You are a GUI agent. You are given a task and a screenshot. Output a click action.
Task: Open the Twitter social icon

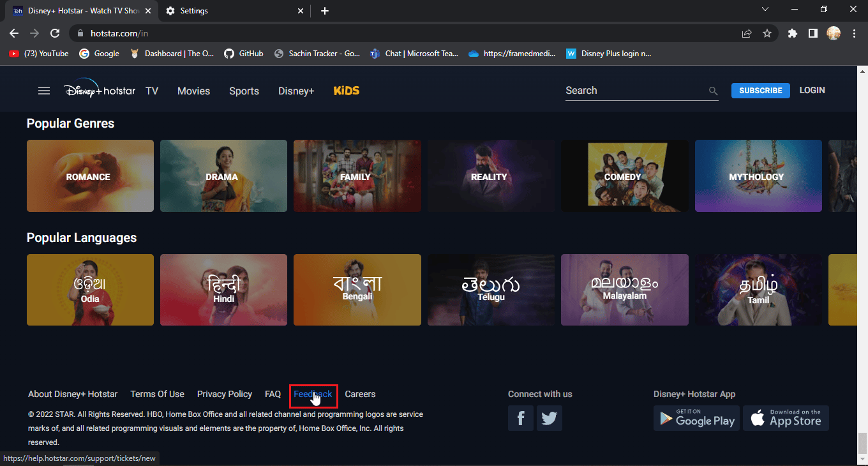pyautogui.click(x=550, y=418)
